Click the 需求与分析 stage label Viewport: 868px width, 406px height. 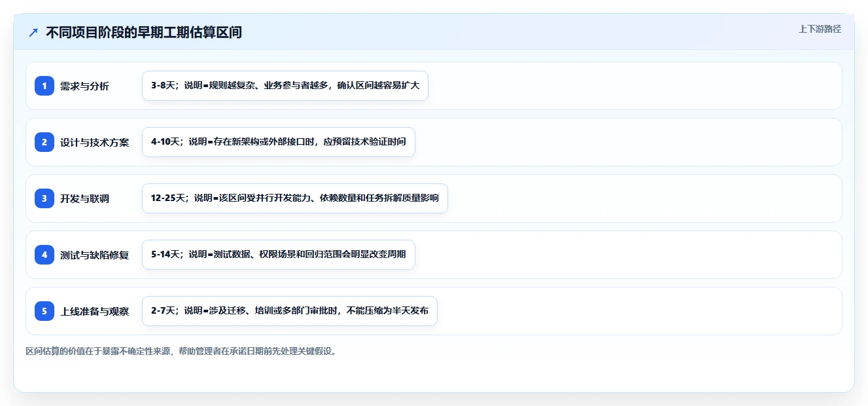84,86
